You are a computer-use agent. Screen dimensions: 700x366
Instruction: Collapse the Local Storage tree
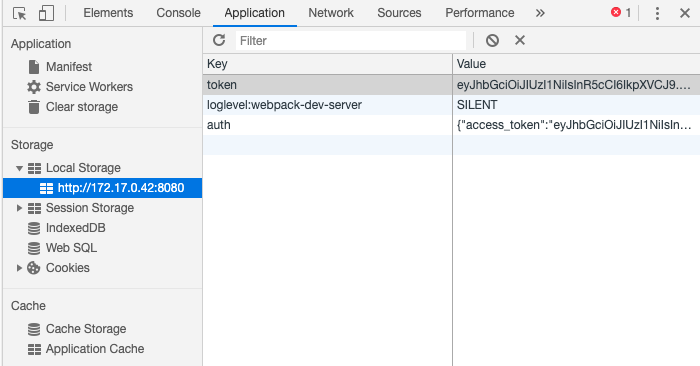point(19,168)
